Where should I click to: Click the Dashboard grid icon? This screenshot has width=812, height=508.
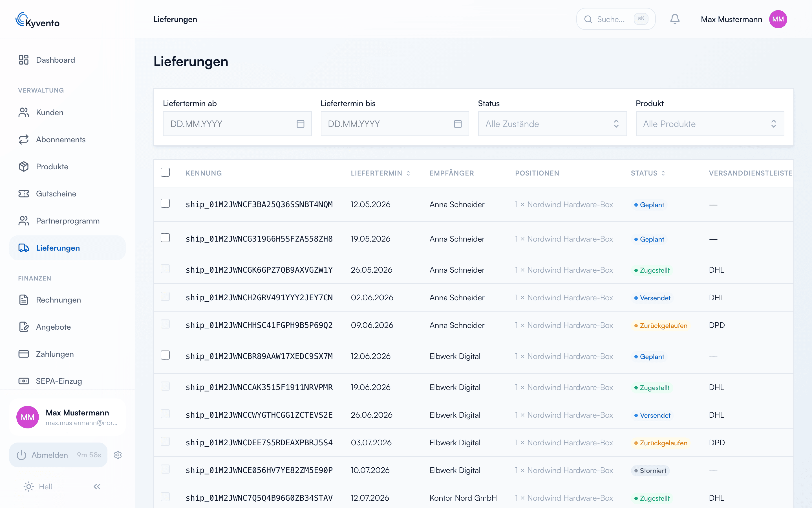point(23,60)
